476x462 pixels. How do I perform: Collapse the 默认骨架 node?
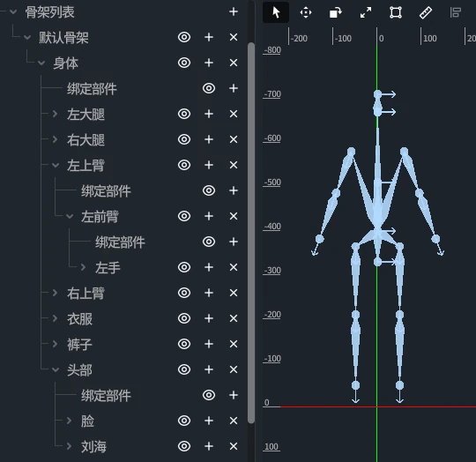pos(27,37)
